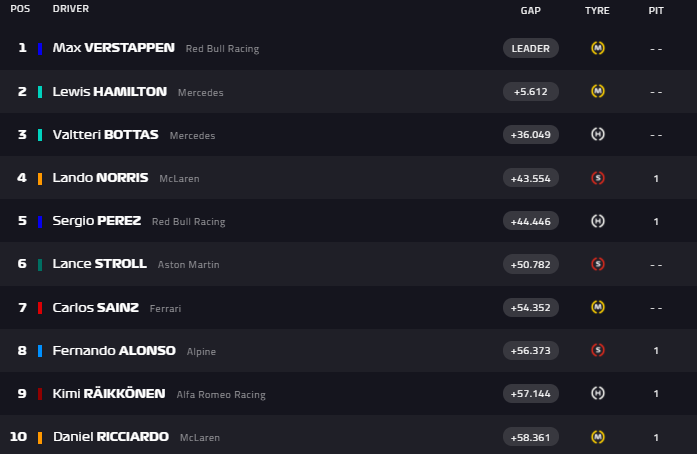Viewport: 697px width, 454px height.
Task: Click Alonso's soft tyre icon
Action: click(x=597, y=350)
